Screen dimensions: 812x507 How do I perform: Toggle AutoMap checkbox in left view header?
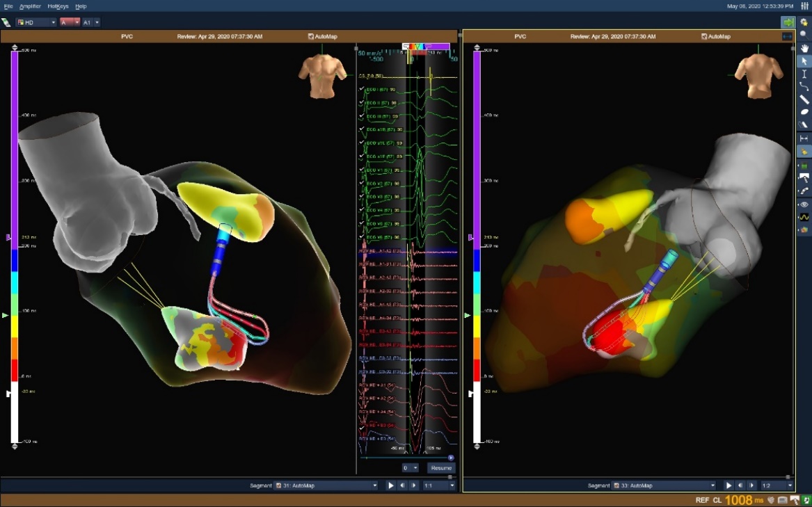(x=311, y=37)
